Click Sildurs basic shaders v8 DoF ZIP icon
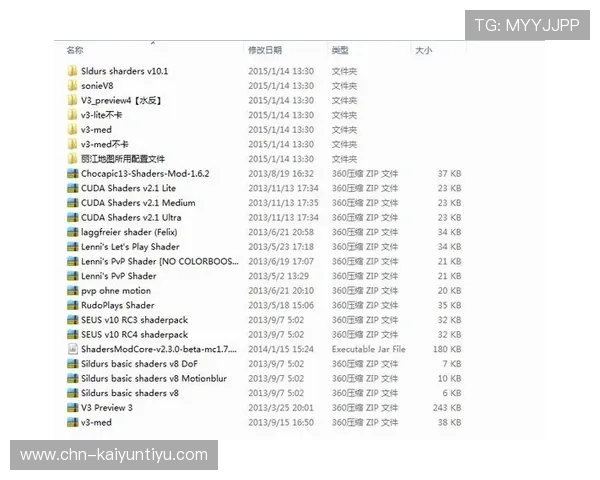The height and width of the screenshot is (480, 600). [x=73, y=364]
